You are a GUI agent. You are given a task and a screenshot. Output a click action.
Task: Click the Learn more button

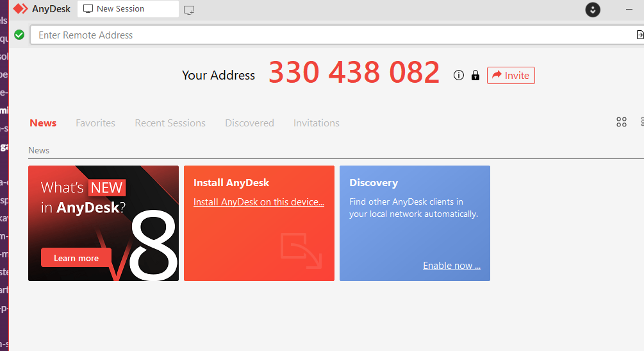click(x=76, y=258)
